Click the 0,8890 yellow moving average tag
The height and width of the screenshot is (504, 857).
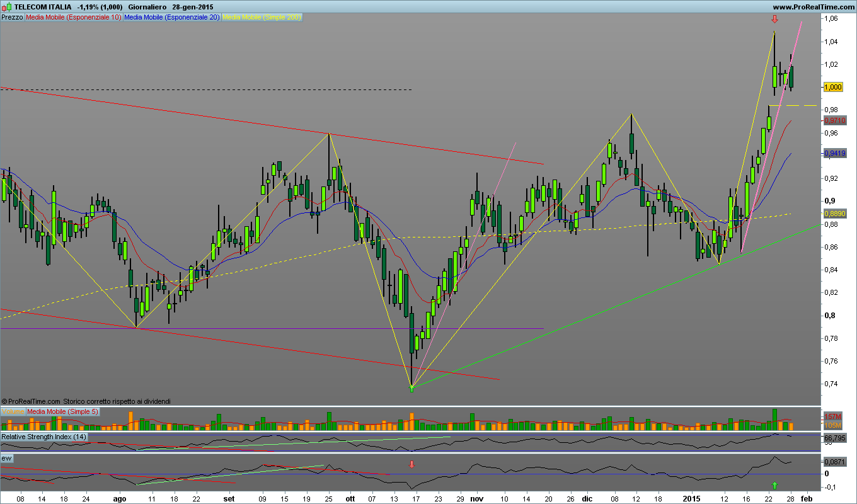tap(834, 214)
